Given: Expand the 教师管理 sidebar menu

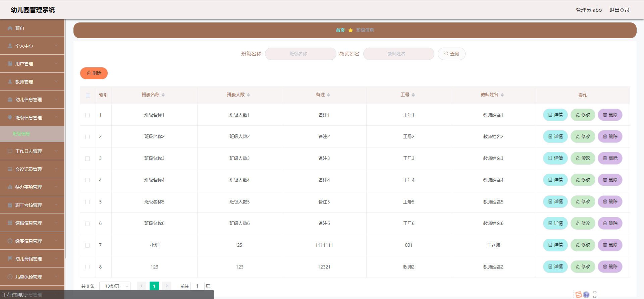Looking at the screenshot, I should [x=32, y=82].
